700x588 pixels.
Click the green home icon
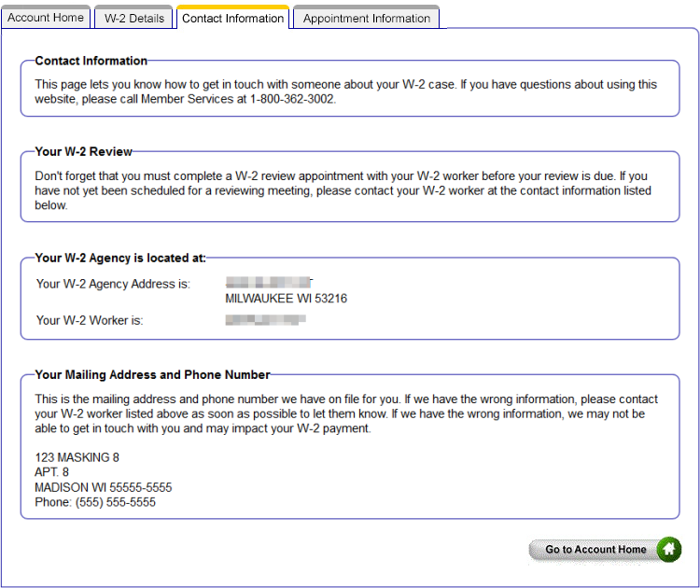668,550
